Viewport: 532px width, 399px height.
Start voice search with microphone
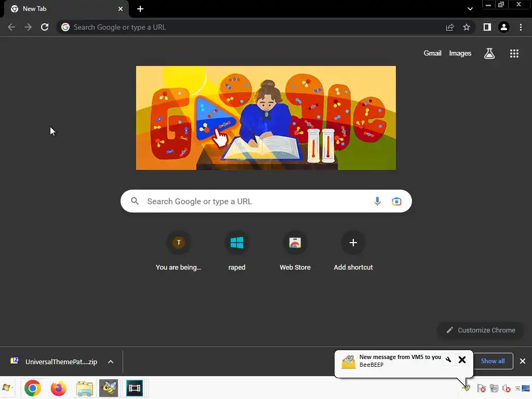pos(377,201)
